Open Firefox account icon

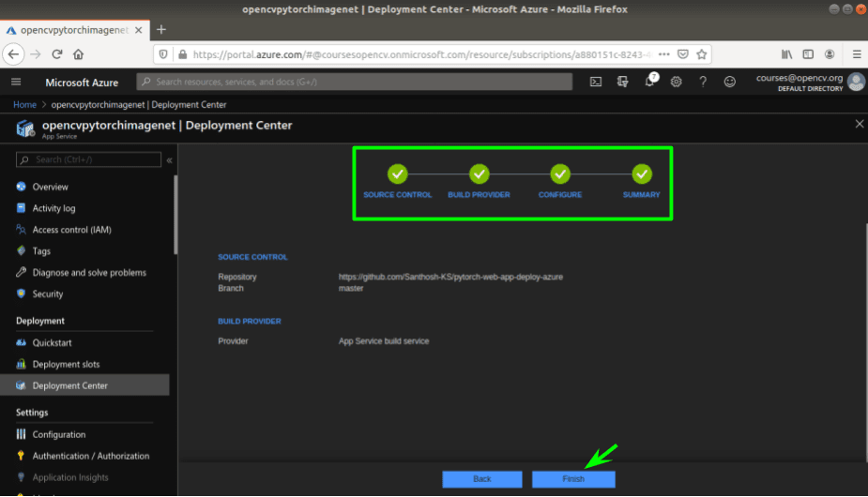(830, 54)
